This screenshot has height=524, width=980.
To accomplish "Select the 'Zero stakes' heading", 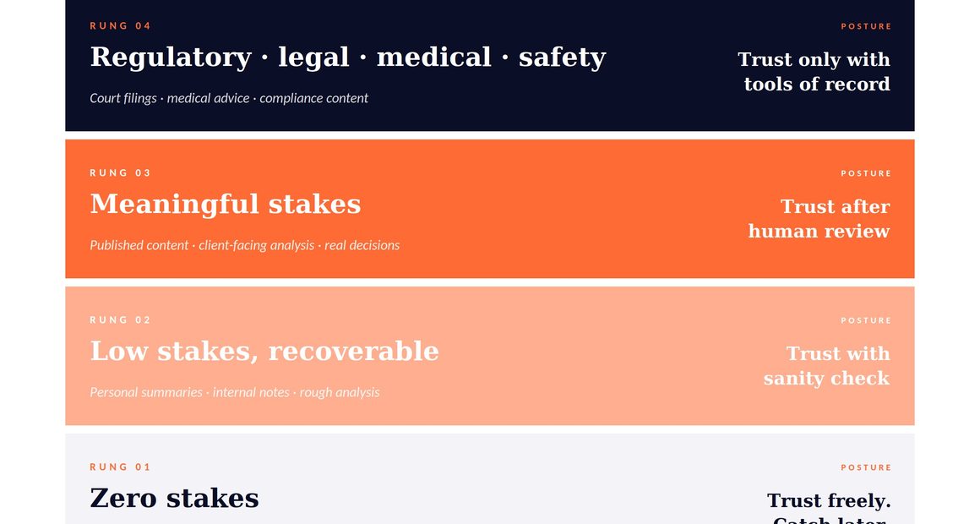I will (174, 499).
